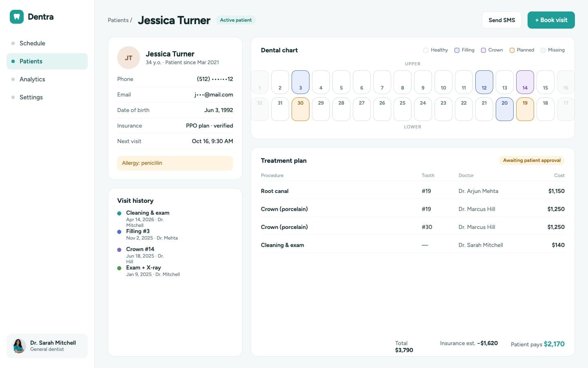Screen dimensions: 588x368
Task: Click the Filling legend swatch
Action: click(x=457, y=50)
